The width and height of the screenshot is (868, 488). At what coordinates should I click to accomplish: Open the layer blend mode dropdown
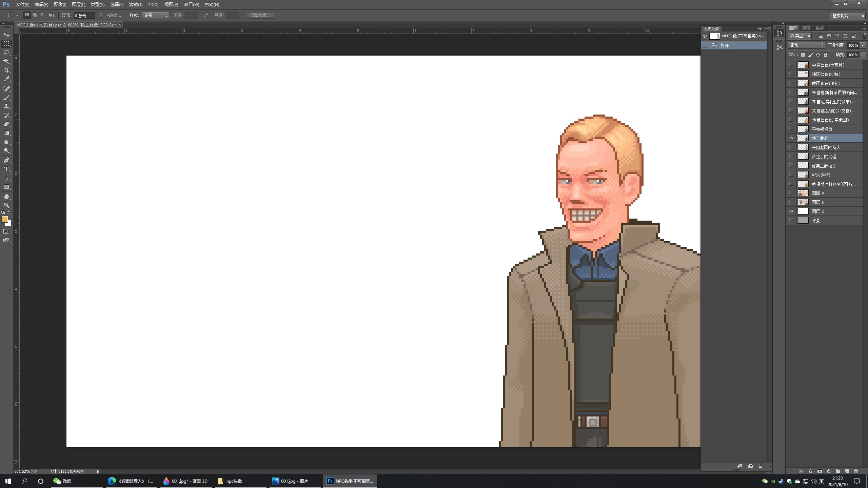[806, 45]
